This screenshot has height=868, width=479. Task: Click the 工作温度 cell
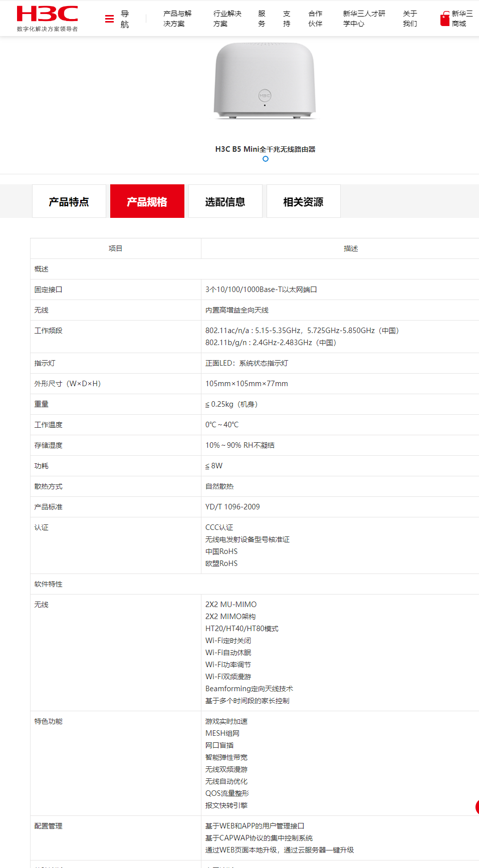click(116, 425)
